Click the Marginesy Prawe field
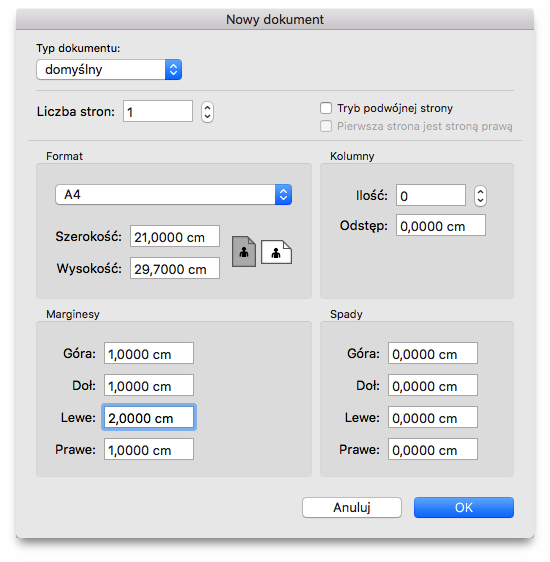550x562 pixels. pos(149,449)
